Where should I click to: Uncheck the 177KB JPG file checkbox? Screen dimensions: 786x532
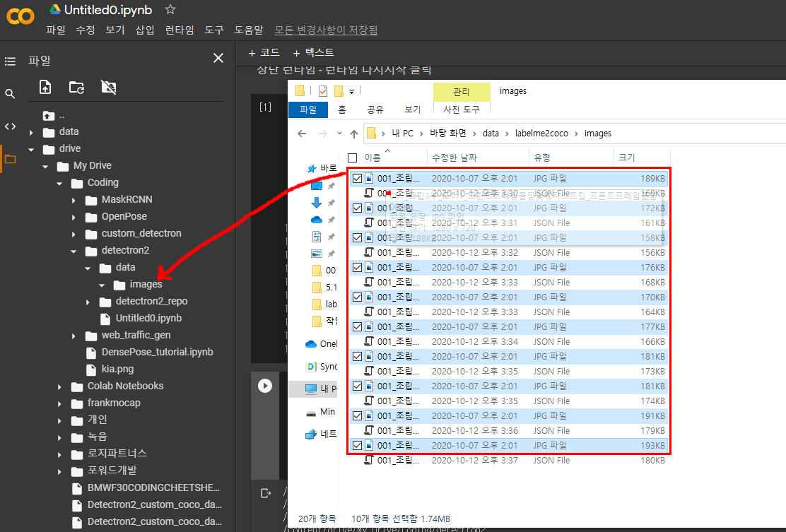point(358,326)
